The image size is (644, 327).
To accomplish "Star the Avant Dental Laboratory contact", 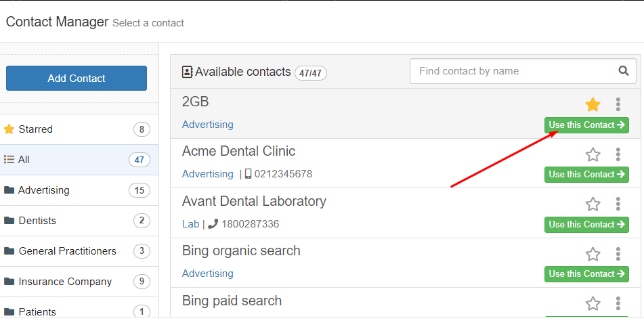I will (593, 204).
